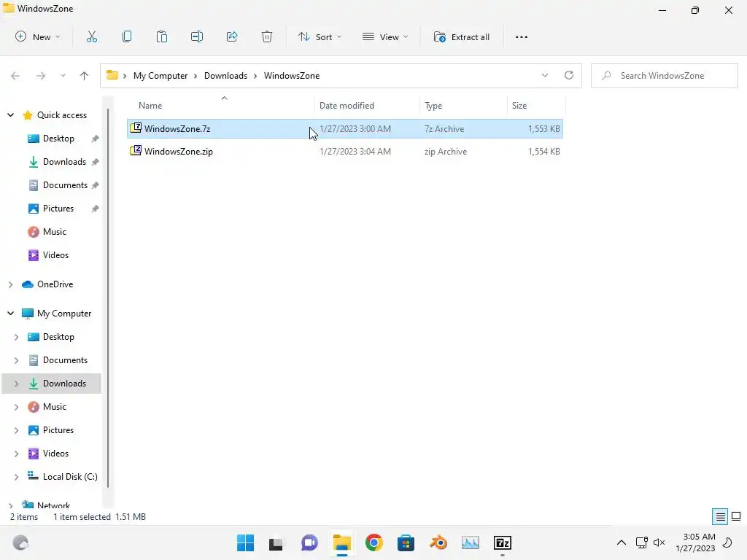Screen dimensions: 747x560
Task: Expand the OneDrive tree node
Action: (10, 284)
